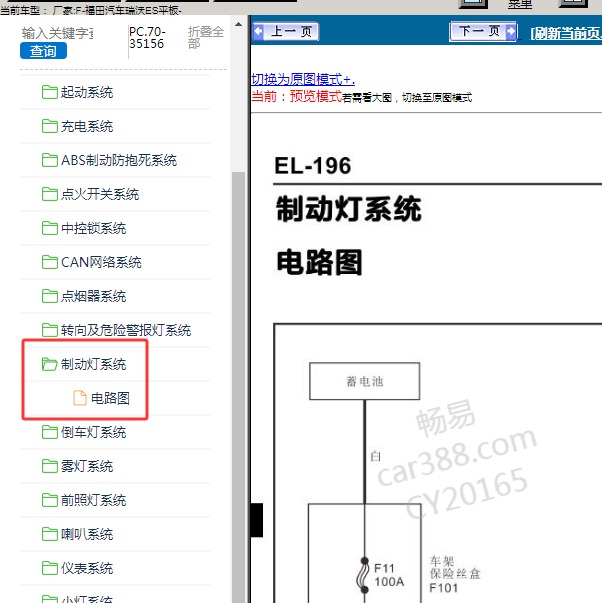Click folder icon beside 转向及危险警报灯系统
Viewport: 602px width, 603px height.
[50, 330]
